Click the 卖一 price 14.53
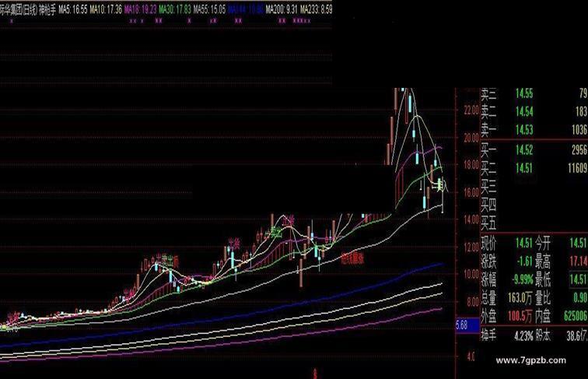 (524, 130)
